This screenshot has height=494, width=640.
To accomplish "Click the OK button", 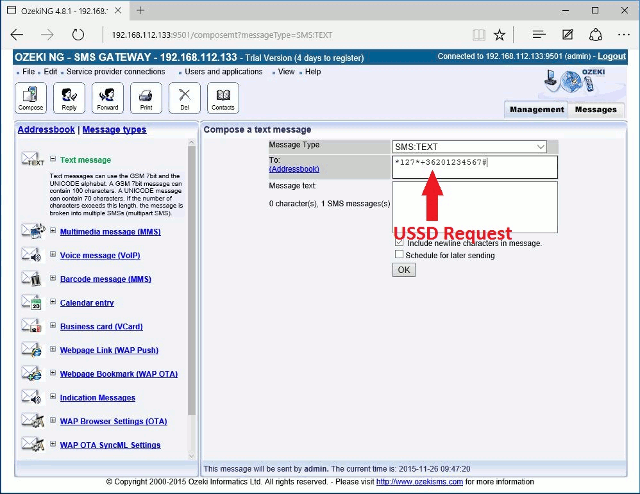I will pos(404,270).
